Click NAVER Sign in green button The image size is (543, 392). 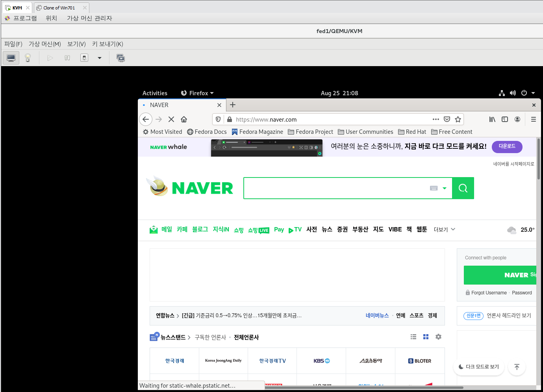pyautogui.click(x=500, y=275)
